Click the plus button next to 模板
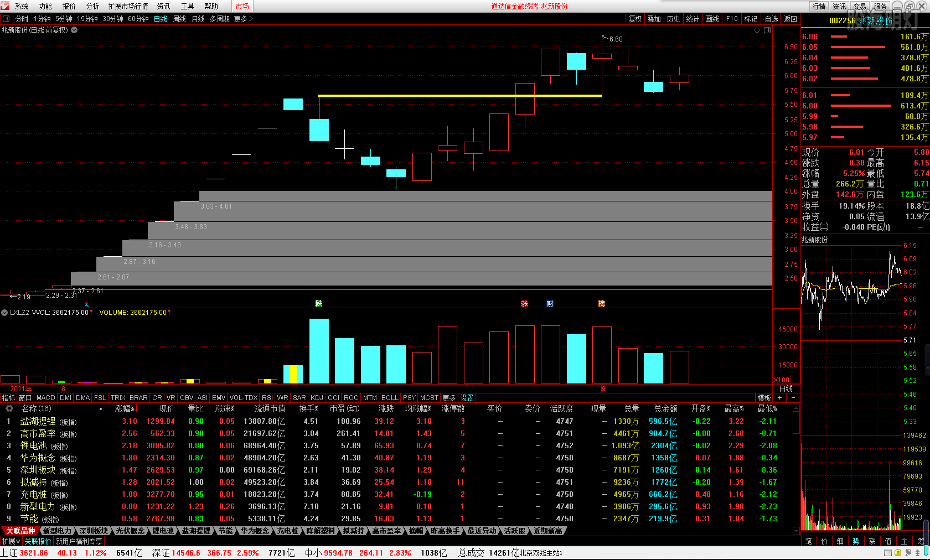Image resolution: width=930 pixels, height=560 pixels. click(779, 398)
